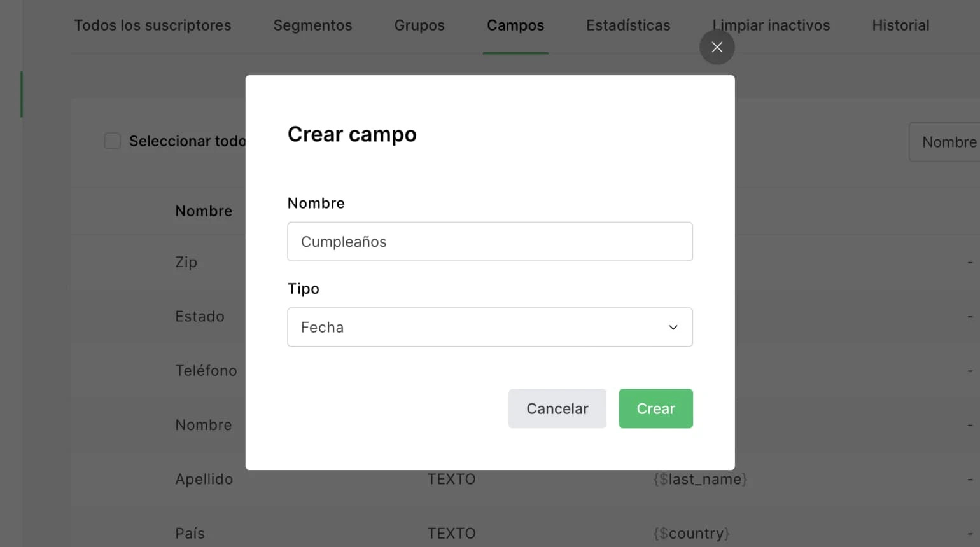
Task: Click the País field row
Action: point(190,533)
